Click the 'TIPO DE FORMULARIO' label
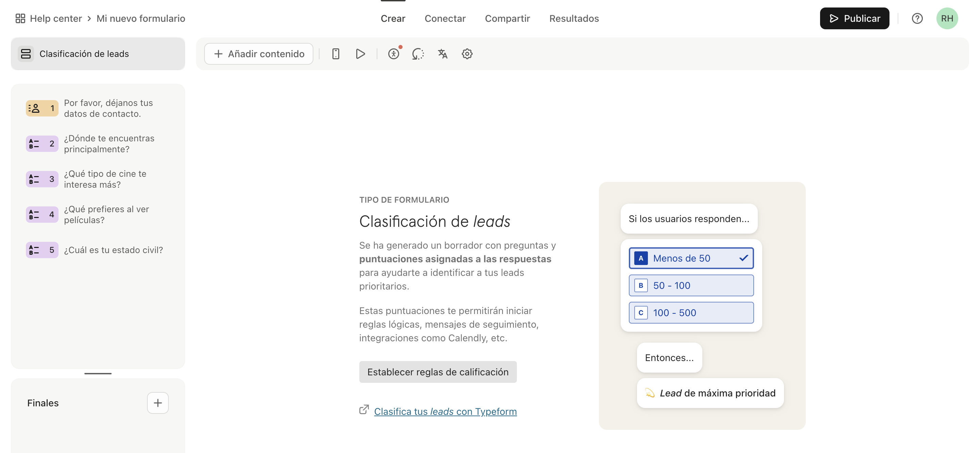 [404, 200]
